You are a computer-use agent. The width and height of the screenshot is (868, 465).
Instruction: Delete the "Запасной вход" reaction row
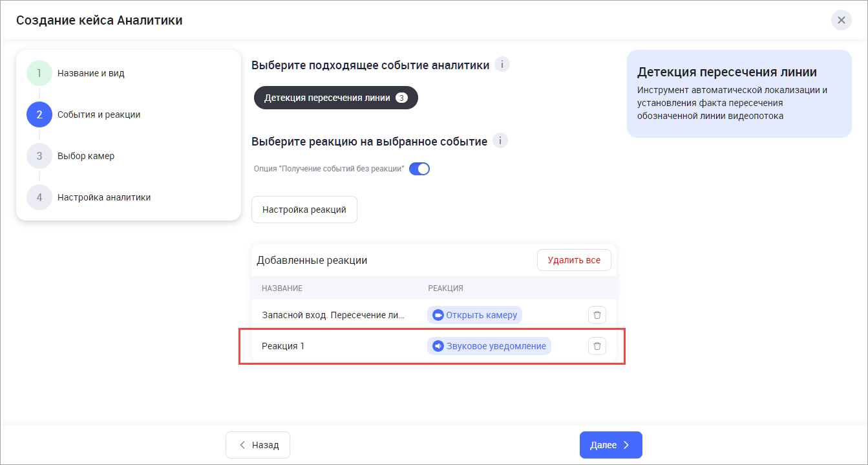point(597,315)
